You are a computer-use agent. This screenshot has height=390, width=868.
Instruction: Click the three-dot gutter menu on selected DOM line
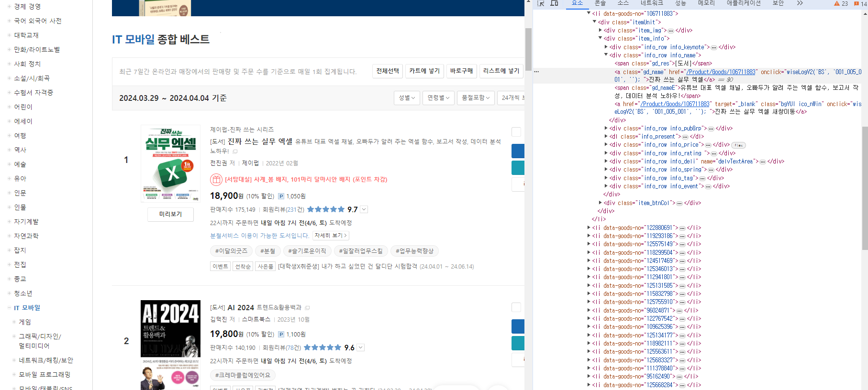[x=536, y=72]
